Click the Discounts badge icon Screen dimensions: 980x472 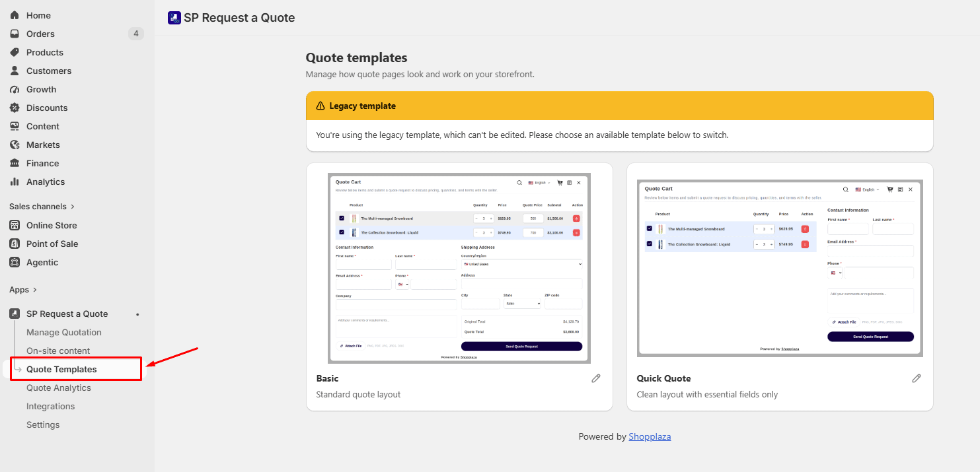pyautogui.click(x=15, y=108)
